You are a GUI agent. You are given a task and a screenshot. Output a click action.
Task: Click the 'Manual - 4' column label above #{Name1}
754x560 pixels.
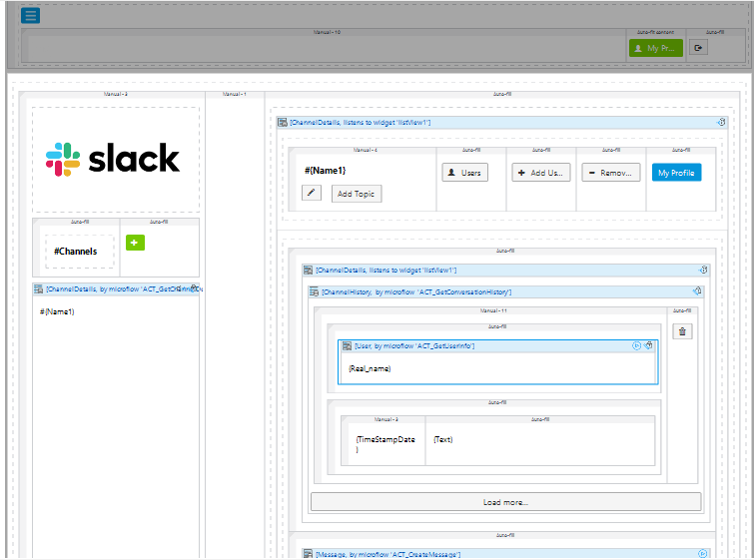(365, 150)
